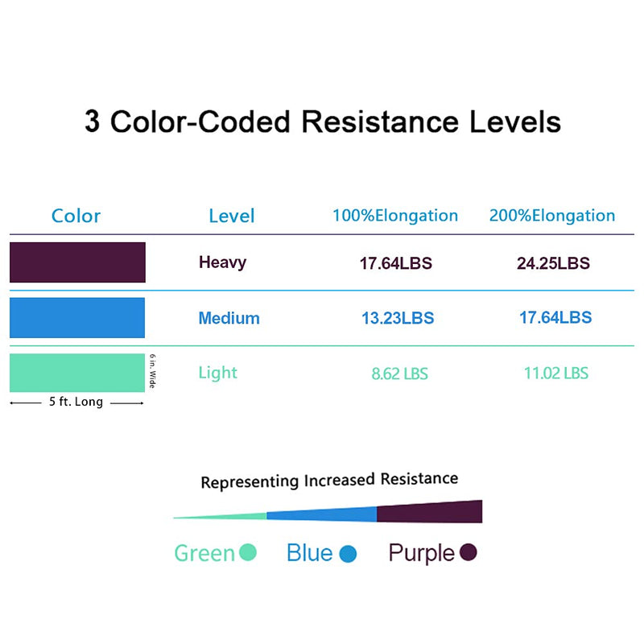This screenshot has width=644, height=644.
Task: Click the 3 Color-Coded Resistance Levels title
Action: click(322, 122)
